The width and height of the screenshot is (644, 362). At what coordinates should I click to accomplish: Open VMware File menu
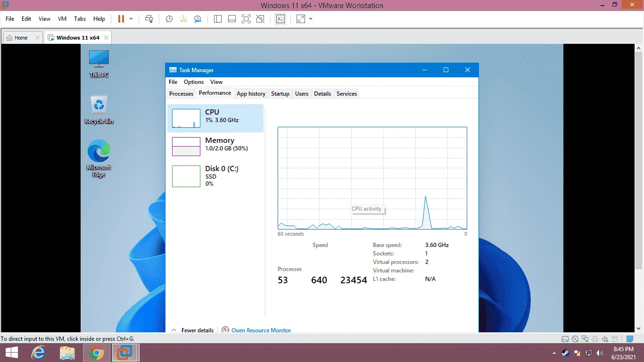coord(10,19)
